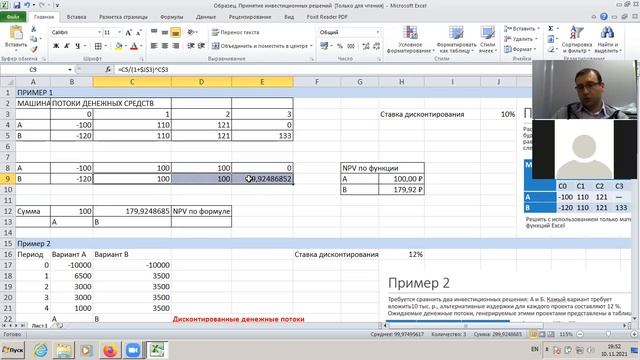640x360 pixels.
Task: Increase font size with large A icon
Action: point(129,32)
